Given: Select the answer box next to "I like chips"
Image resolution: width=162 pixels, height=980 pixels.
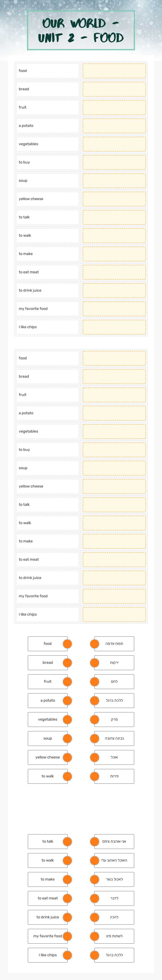Looking at the screenshot, I should pos(114,326).
